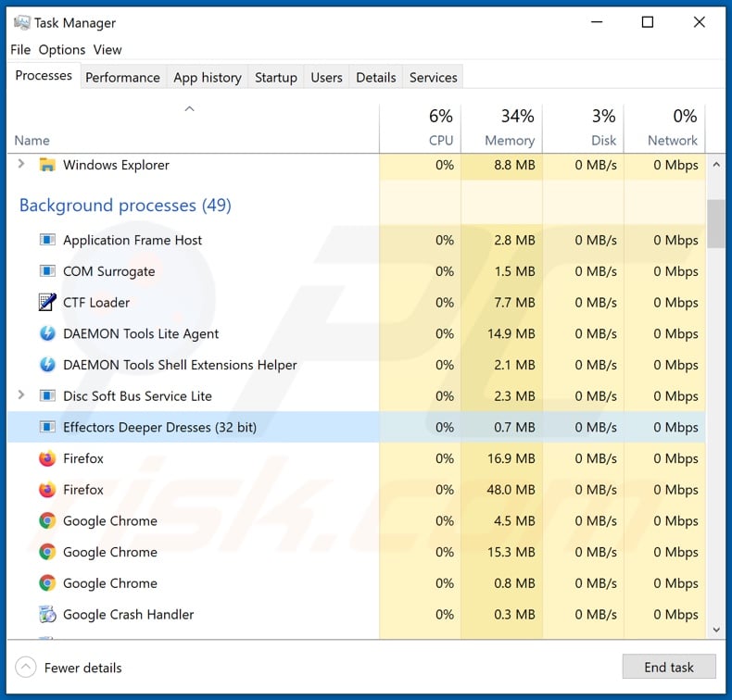Click the Task Manager title bar icon

click(22, 22)
